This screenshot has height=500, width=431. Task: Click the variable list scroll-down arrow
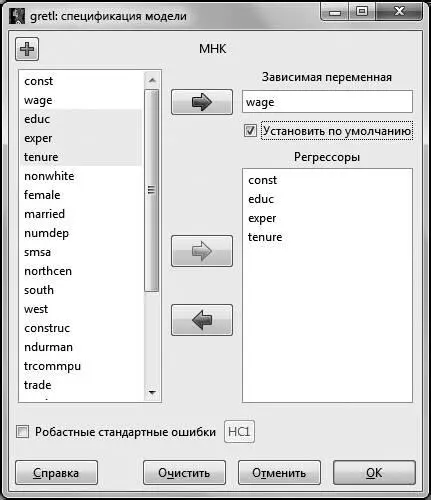click(152, 393)
